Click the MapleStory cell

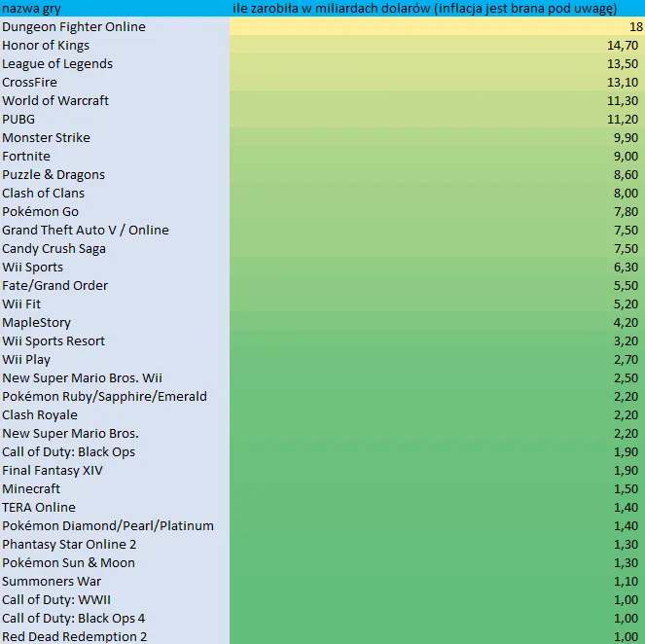115,322
